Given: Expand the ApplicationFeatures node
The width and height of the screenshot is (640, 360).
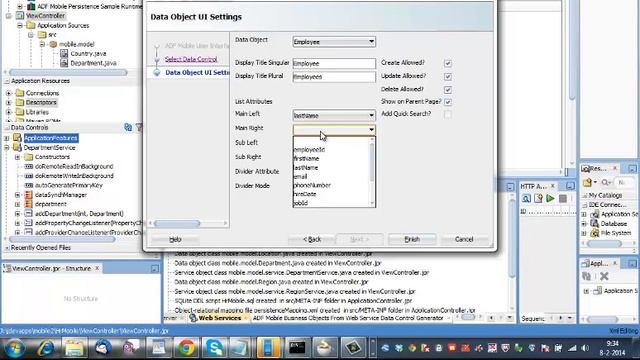Looking at the screenshot, I should [7, 138].
